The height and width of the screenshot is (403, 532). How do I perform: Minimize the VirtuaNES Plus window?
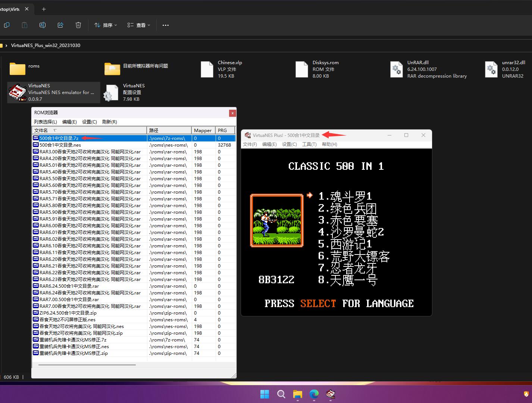389,135
